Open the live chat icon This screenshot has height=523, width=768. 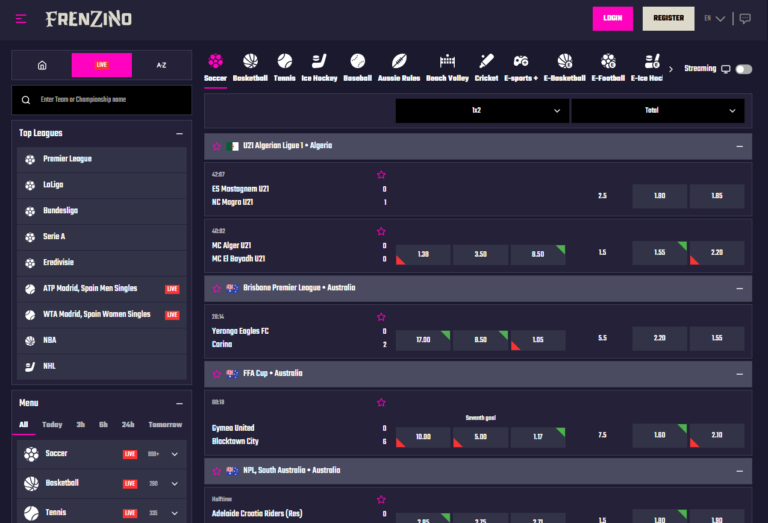pyautogui.click(x=745, y=19)
